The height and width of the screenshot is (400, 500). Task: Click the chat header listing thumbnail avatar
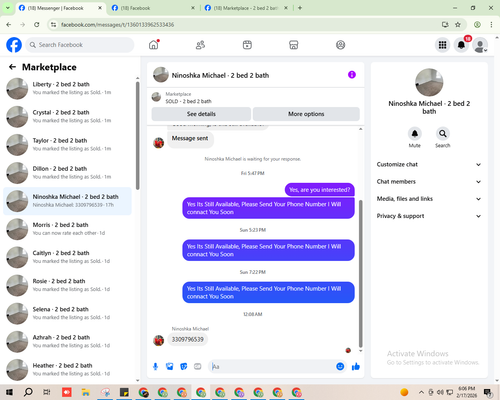coord(161,75)
